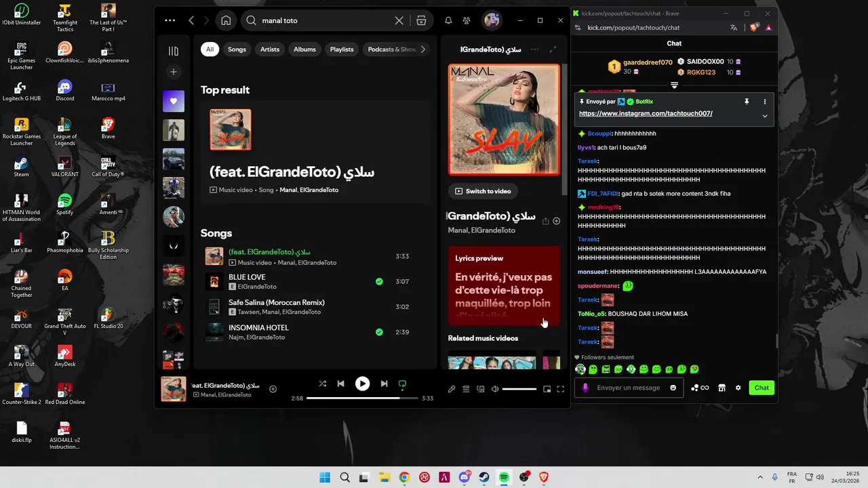The height and width of the screenshot is (488, 868).
Task: Click the green Chat send button
Action: pyautogui.click(x=762, y=388)
